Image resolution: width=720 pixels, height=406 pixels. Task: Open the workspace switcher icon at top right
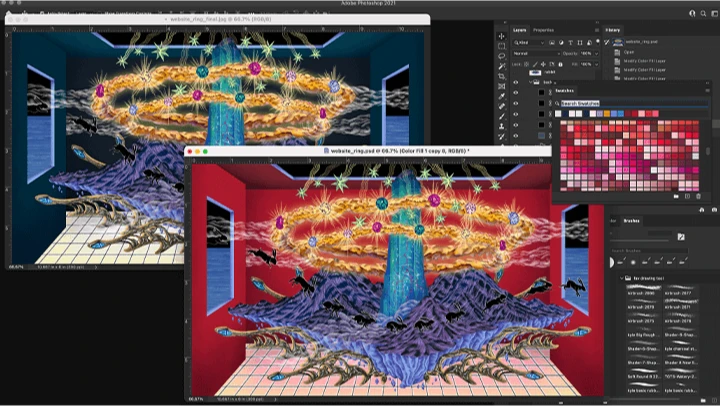(714, 14)
